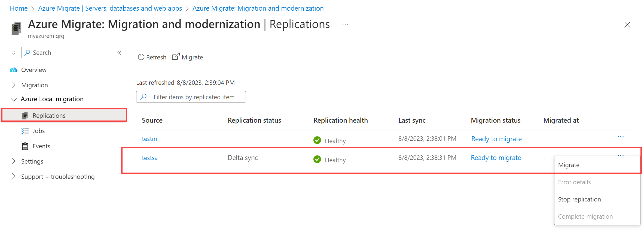Open the more actions ellipsis for testm
The image size is (644, 232).
(x=621, y=137)
